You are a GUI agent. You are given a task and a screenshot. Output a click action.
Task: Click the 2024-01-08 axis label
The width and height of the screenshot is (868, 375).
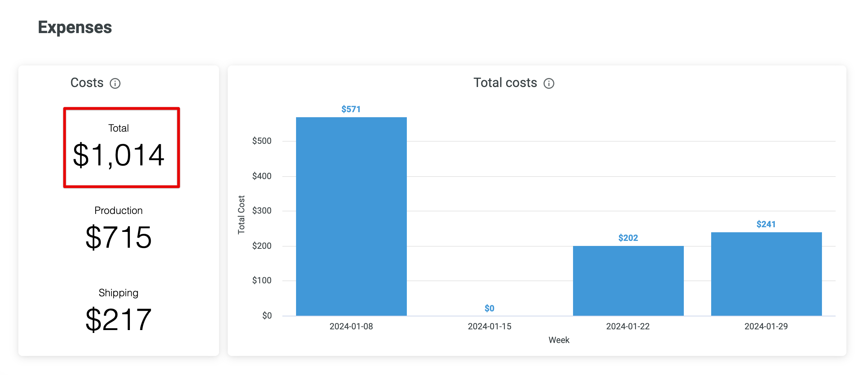pyautogui.click(x=351, y=326)
